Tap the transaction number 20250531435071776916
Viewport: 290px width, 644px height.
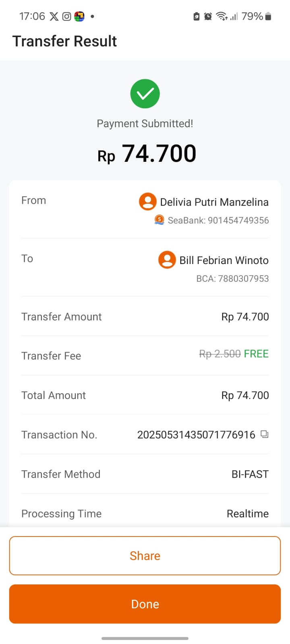[196, 435]
